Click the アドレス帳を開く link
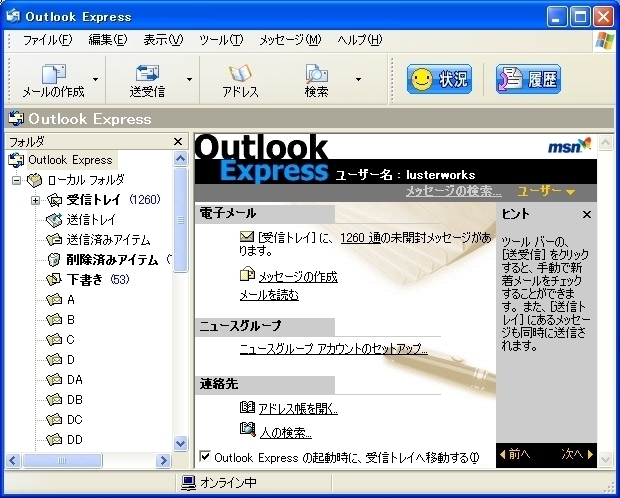The width and height of the screenshot is (620, 498). point(298,409)
